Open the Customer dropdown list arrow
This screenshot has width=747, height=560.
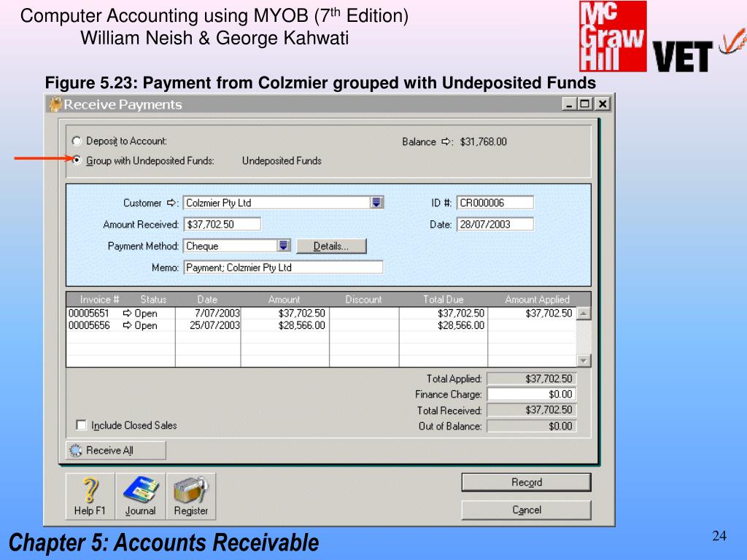click(376, 203)
